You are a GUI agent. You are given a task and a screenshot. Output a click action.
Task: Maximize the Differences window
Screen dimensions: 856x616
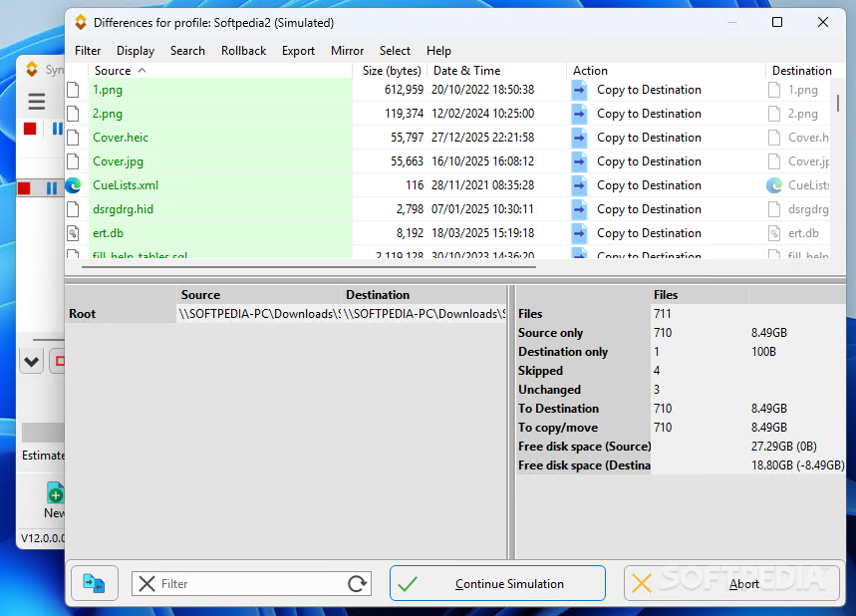777,22
